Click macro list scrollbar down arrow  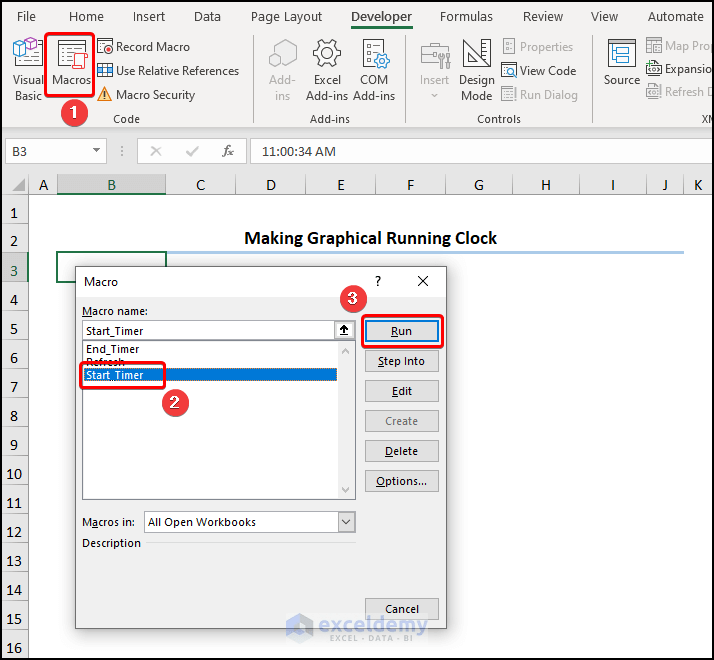point(346,490)
